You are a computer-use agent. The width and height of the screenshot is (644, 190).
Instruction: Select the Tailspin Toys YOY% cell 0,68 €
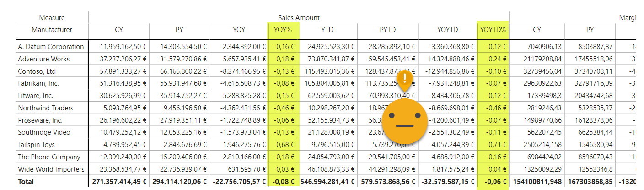tap(284, 145)
